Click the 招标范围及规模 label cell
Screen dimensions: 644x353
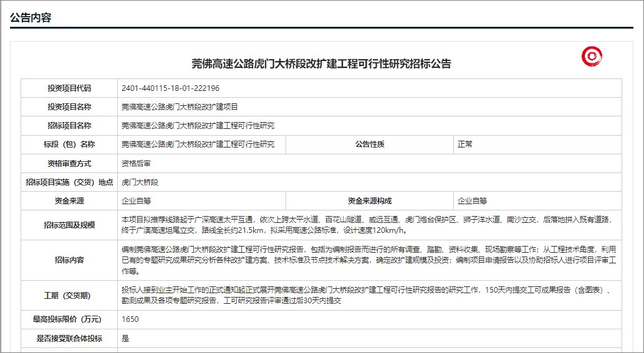(69, 225)
